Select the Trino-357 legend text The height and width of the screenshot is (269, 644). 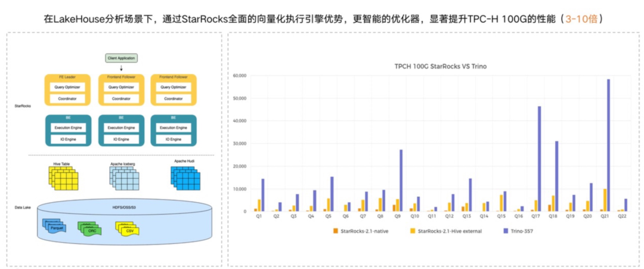point(522,231)
